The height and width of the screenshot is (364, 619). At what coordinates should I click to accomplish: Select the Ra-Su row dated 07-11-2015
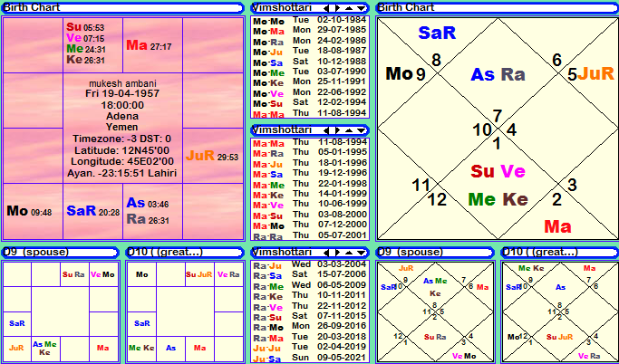310,317
